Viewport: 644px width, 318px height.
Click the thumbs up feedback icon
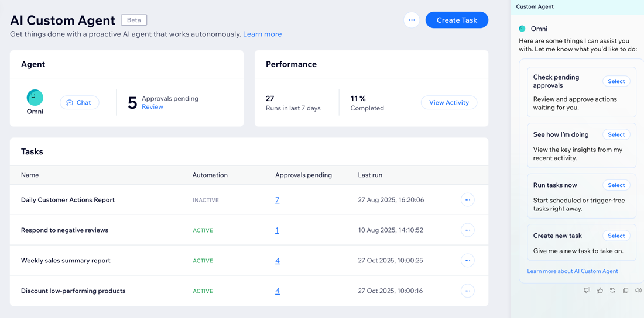pos(600,291)
